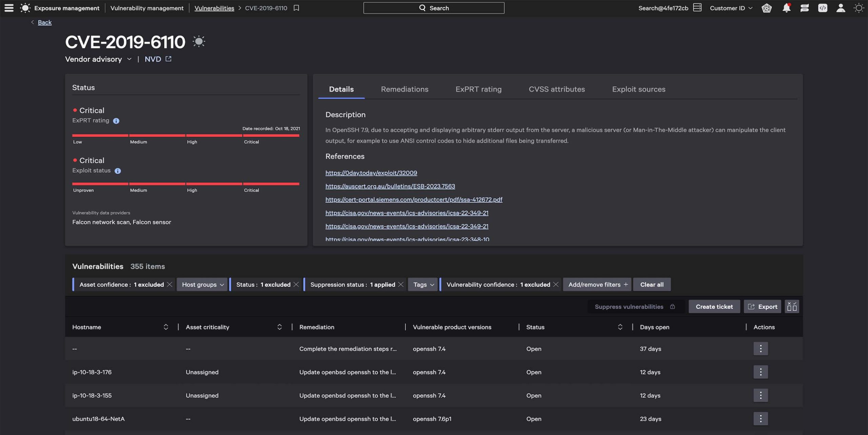The height and width of the screenshot is (435, 868).
Task: Open the Exploit sources tab
Action: tap(639, 89)
